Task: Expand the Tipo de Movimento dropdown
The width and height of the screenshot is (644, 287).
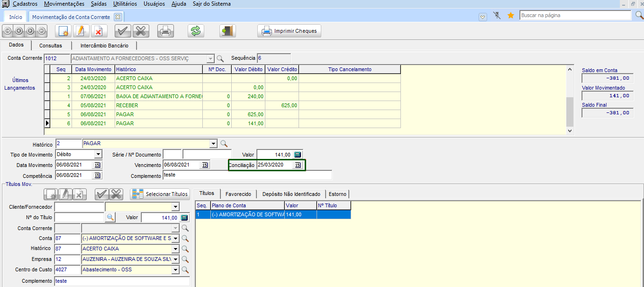Action: (98, 155)
